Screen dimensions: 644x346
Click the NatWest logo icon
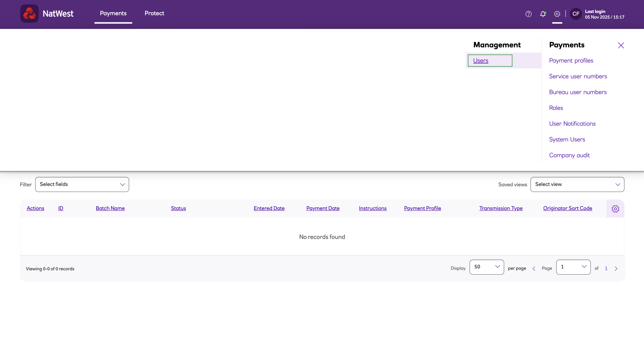(29, 14)
